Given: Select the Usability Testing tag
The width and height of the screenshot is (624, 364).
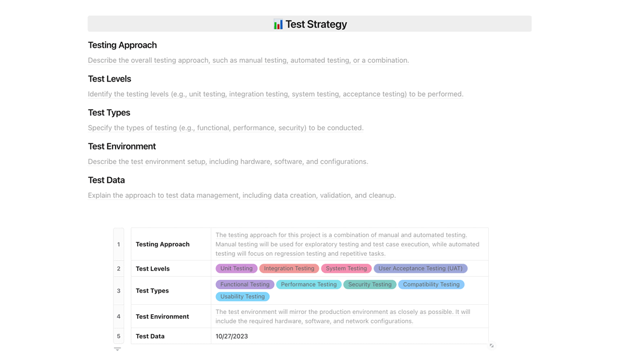Looking at the screenshot, I should [x=243, y=296].
